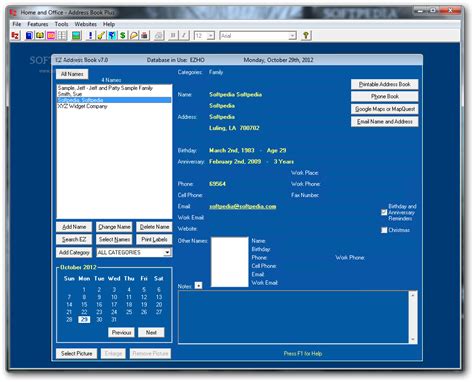Viewport: 474px width, 382px height.
Task: Open the font size 12 dropdown
Action: [211, 35]
